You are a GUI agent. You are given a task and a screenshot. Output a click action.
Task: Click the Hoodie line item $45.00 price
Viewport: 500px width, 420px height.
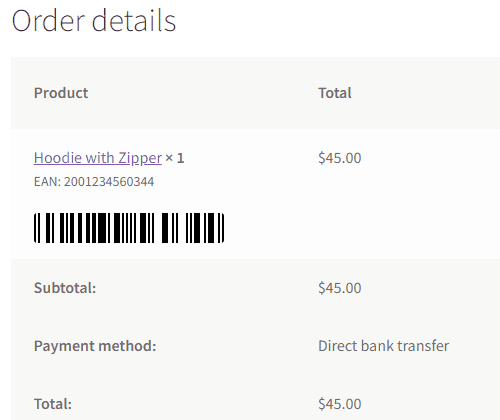coord(340,158)
